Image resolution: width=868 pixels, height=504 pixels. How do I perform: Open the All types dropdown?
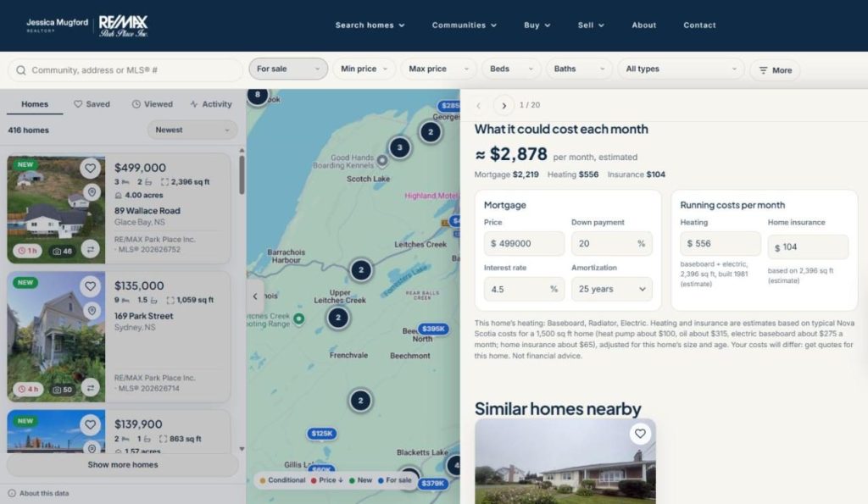tap(681, 69)
